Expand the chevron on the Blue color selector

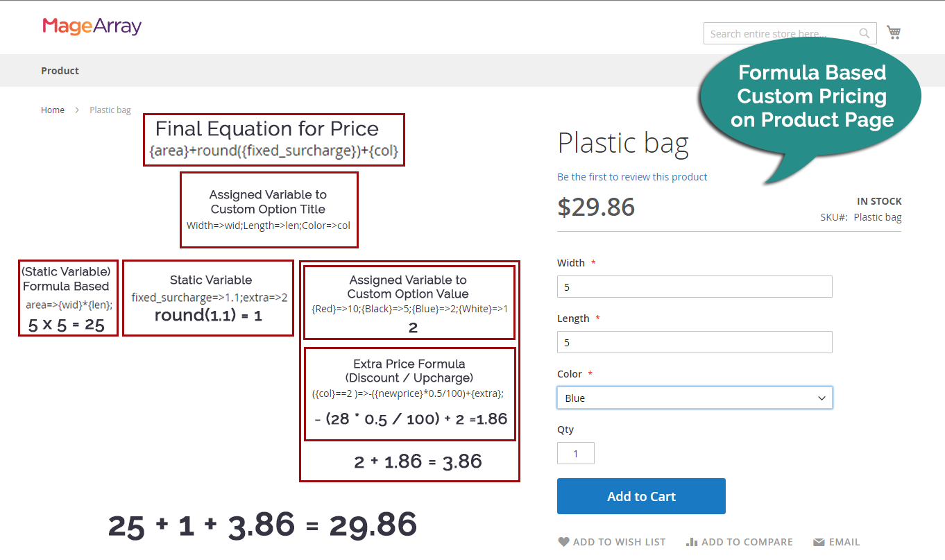coord(821,398)
